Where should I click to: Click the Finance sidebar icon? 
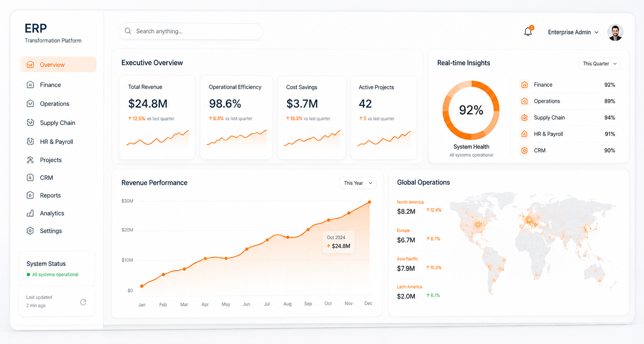coord(30,85)
